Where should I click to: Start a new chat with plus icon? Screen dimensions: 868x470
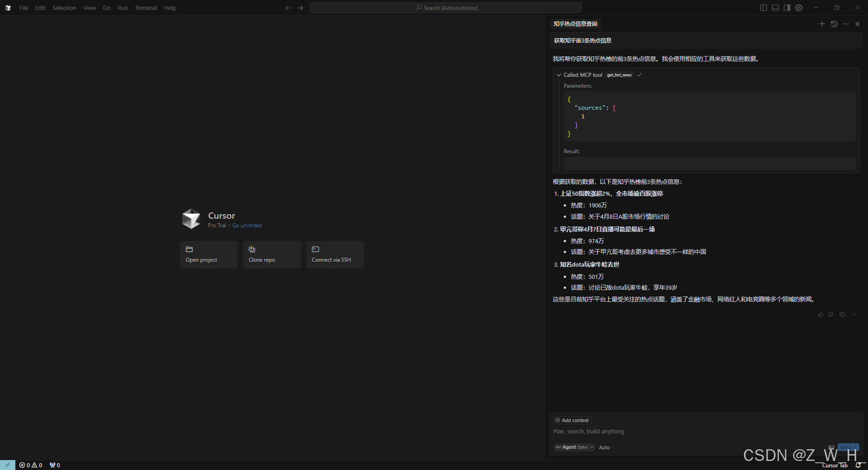(x=822, y=24)
